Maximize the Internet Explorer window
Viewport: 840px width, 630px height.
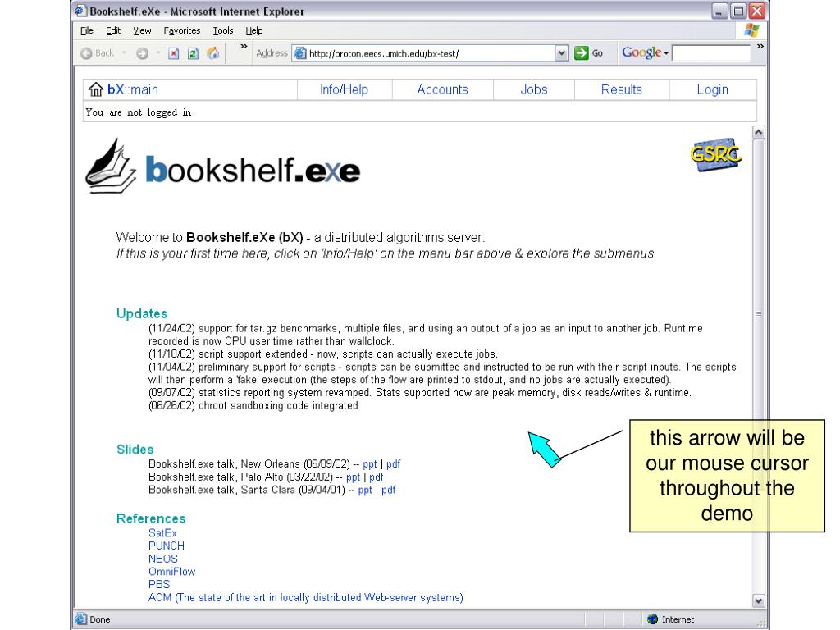tap(738, 11)
